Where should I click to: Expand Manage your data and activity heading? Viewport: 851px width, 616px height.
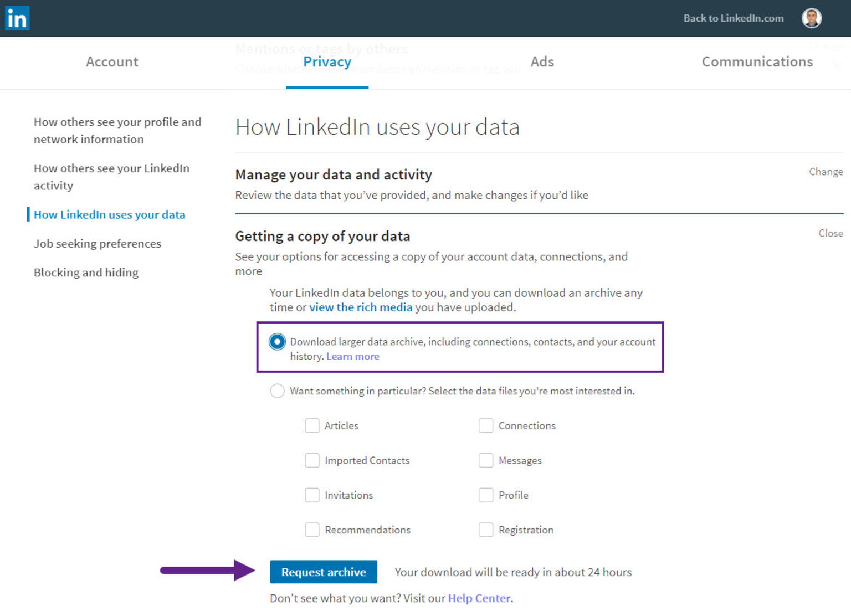pyautogui.click(x=334, y=174)
